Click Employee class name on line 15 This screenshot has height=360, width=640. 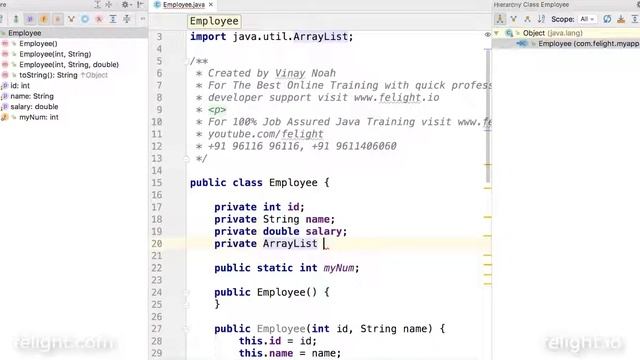click(x=293, y=183)
